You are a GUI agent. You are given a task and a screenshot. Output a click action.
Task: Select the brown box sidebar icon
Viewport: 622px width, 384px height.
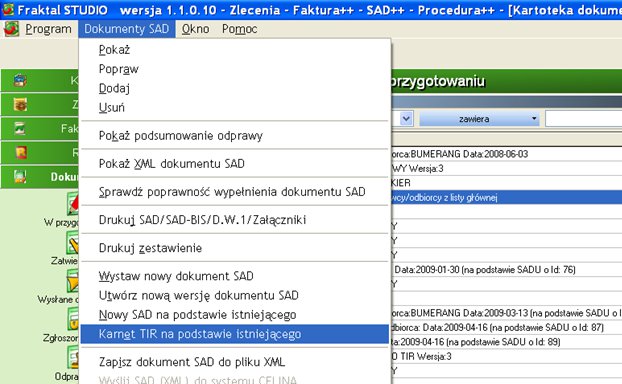coord(20,105)
